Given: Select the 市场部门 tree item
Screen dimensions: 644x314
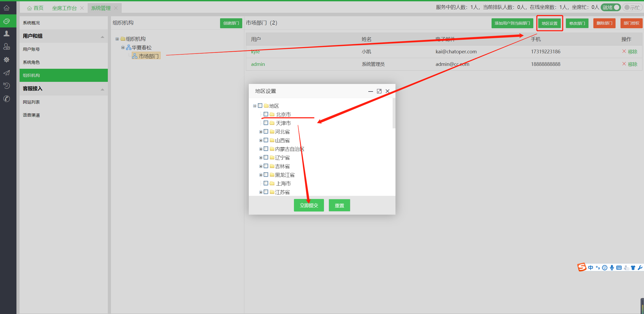Looking at the screenshot, I should point(146,56).
